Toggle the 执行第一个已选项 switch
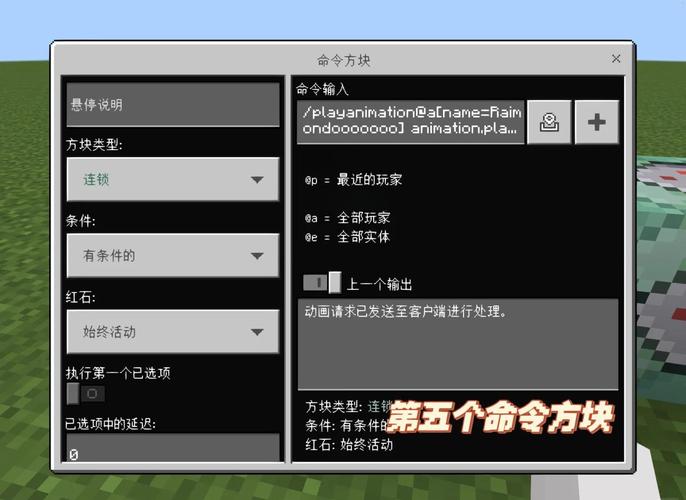The image size is (686, 500). tap(86, 394)
